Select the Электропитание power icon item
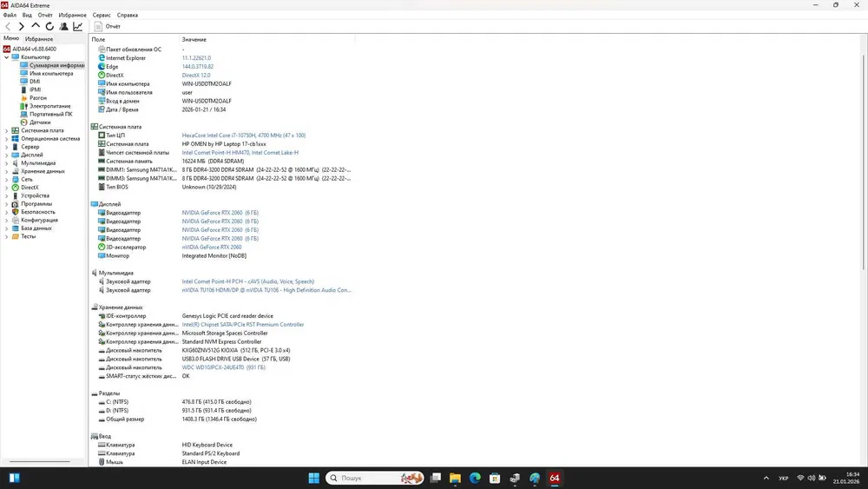Viewport: 868px width, 489px height. coord(23,106)
